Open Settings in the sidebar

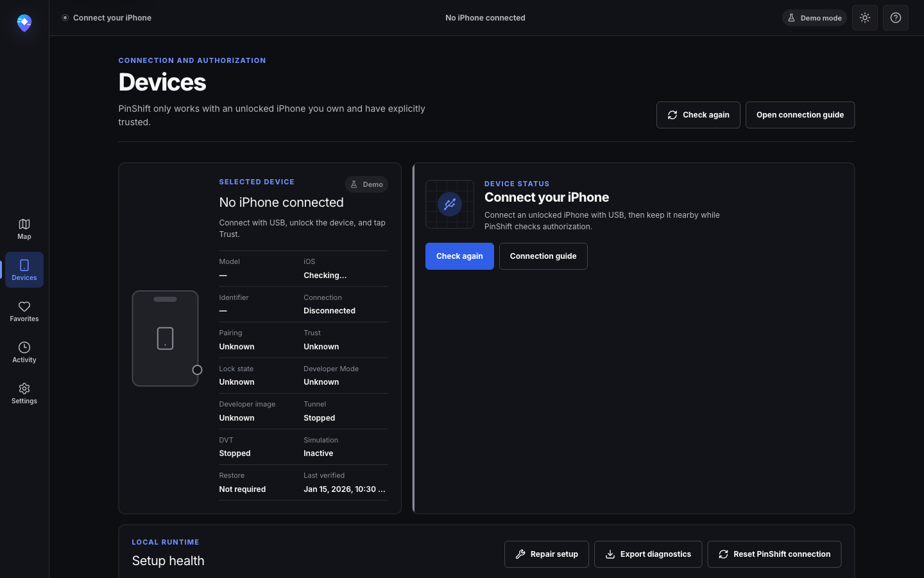[24, 393]
